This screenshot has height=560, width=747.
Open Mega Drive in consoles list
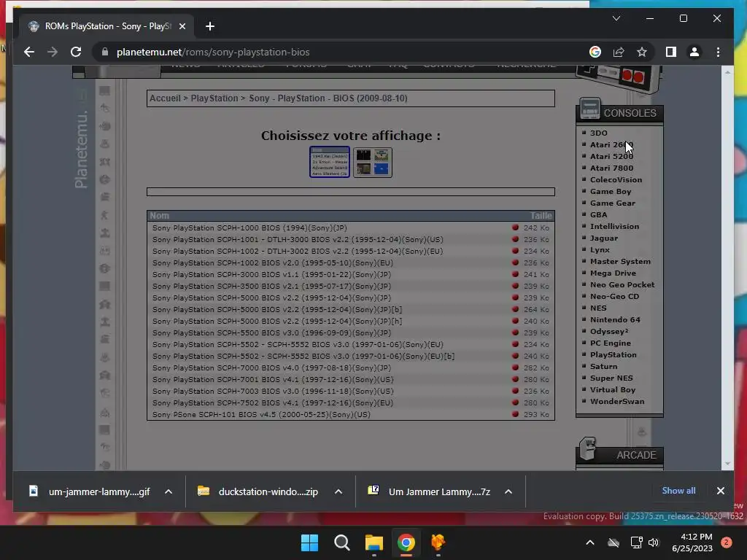pyautogui.click(x=613, y=273)
